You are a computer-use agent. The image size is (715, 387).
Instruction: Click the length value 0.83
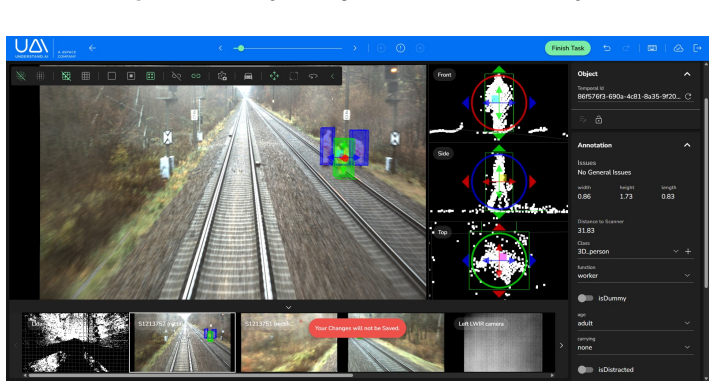(668, 196)
